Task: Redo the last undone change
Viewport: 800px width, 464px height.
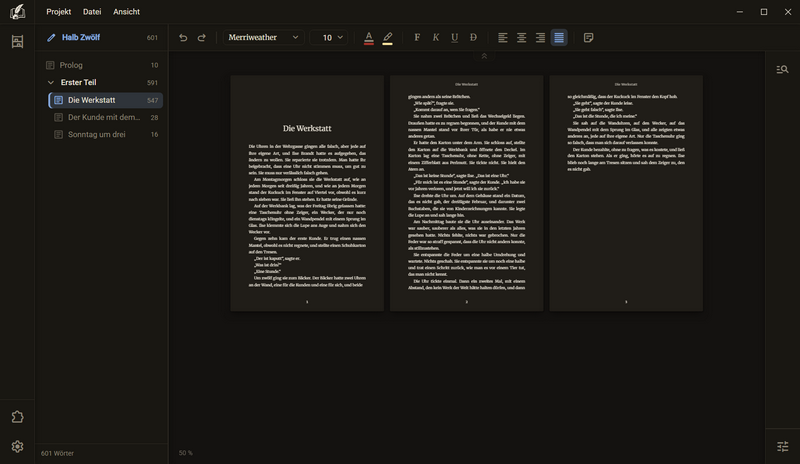Action: point(202,37)
